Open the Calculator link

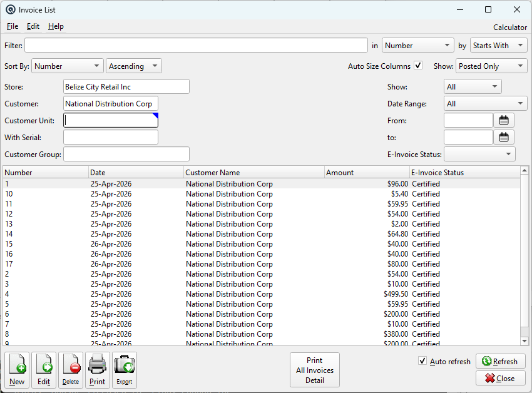pyautogui.click(x=510, y=27)
